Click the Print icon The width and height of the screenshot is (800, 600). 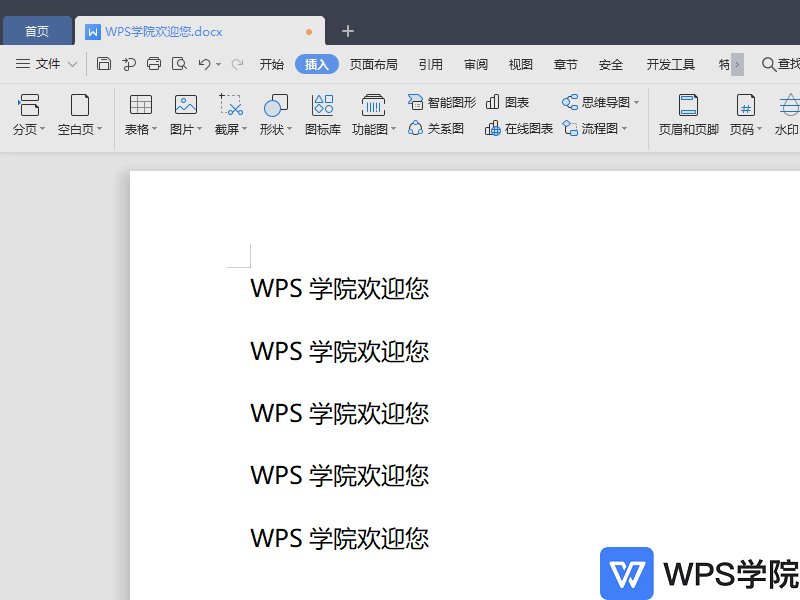(154, 64)
